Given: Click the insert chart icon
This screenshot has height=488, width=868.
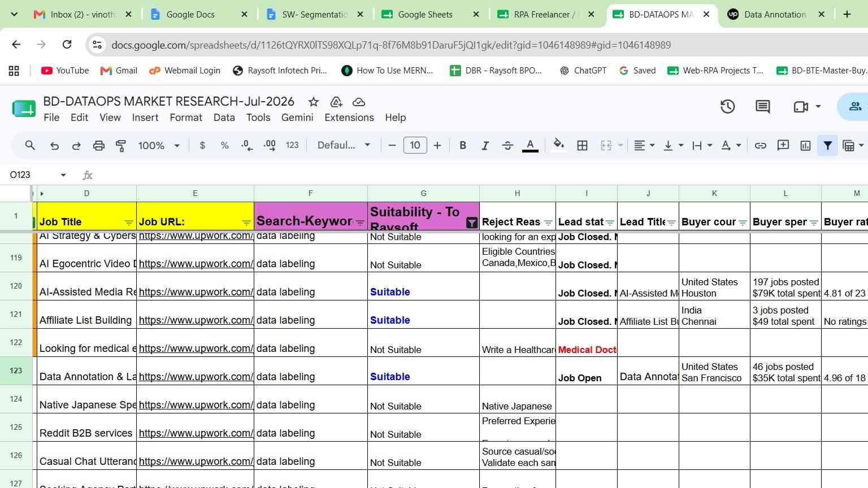Looking at the screenshot, I should (805, 146).
